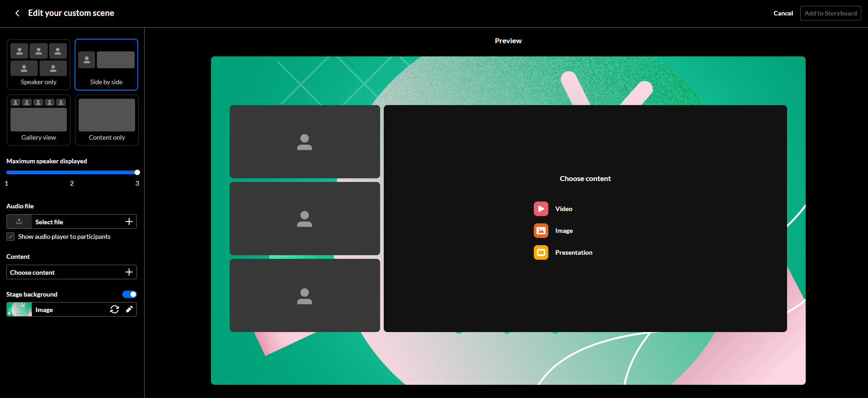Viewport: 868px width, 398px height.
Task: Click Cancel to discard scene edits
Action: (783, 13)
